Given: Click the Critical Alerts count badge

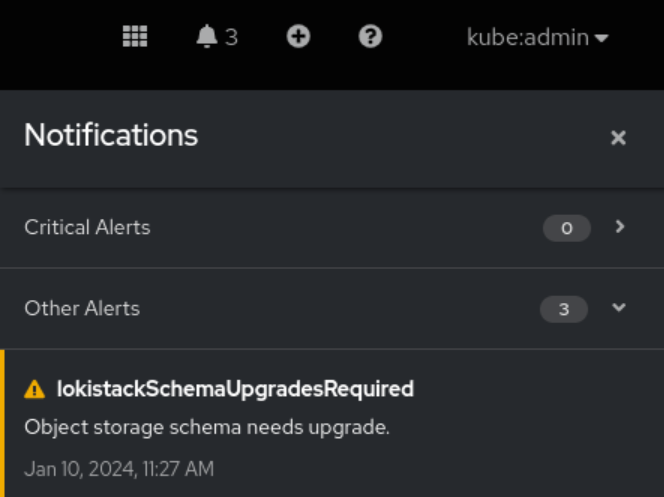Looking at the screenshot, I should [x=567, y=229].
